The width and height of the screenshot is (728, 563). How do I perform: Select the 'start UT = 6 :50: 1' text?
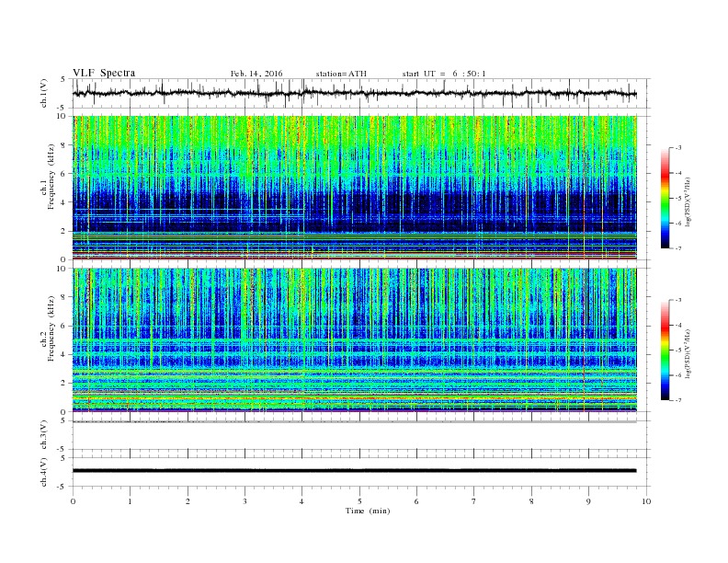(444, 74)
